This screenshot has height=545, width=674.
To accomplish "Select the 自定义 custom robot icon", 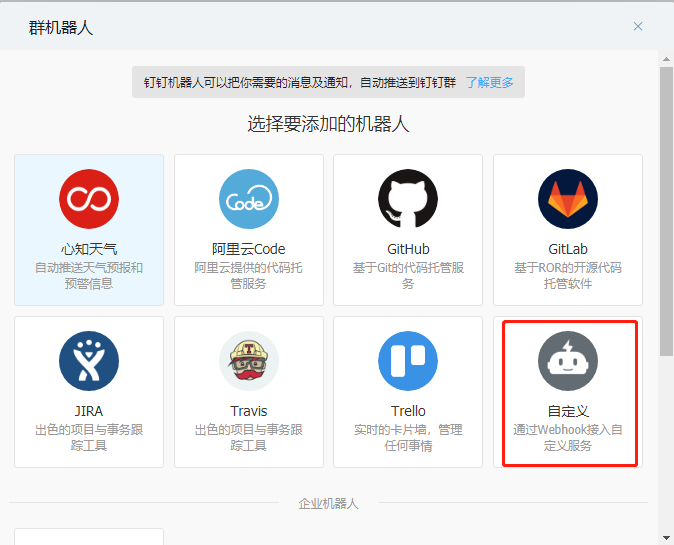I will pos(568,361).
